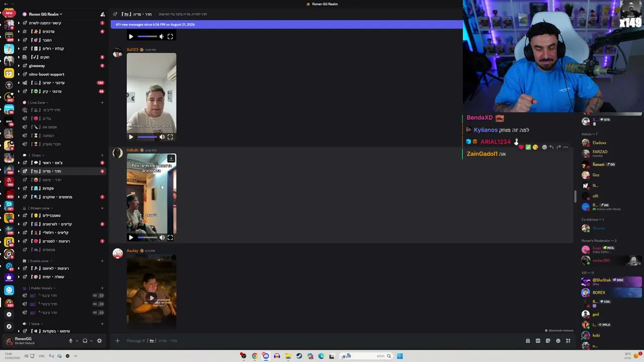644x362 pixels.
Task: Open member @ShoStak in the VIP list
Action: click(x=611, y=282)
